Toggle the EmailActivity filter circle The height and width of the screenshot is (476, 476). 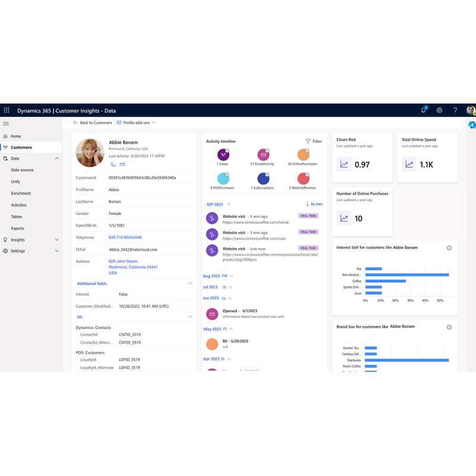[x=262, y=155]
